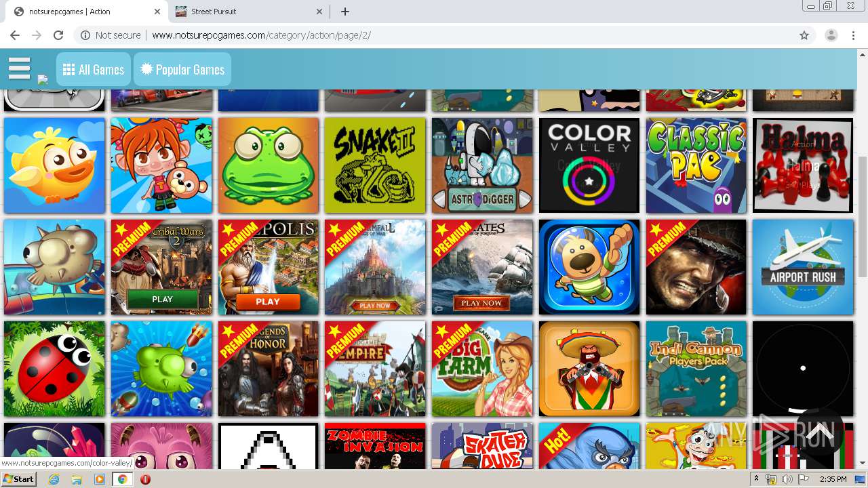Open the All Games section
868x488 pixels.
94,70
